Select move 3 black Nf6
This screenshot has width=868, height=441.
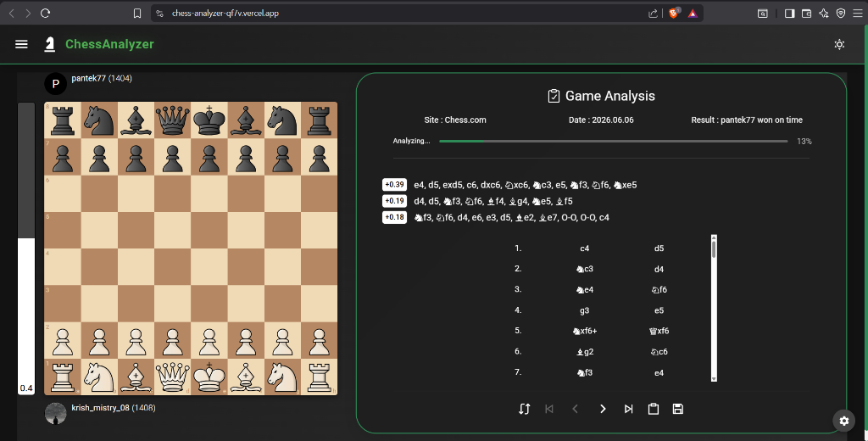(x=659, y=289)
